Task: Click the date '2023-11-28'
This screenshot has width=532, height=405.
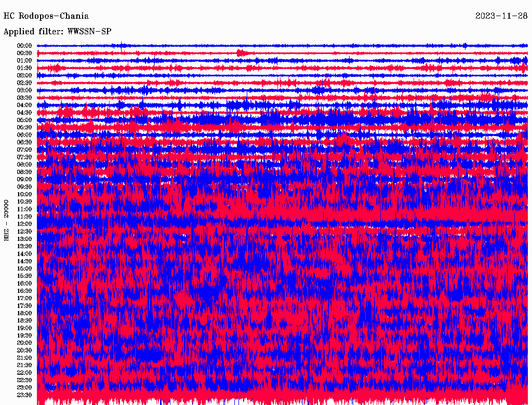Action: pyautogui.click(x=501, y=16)
